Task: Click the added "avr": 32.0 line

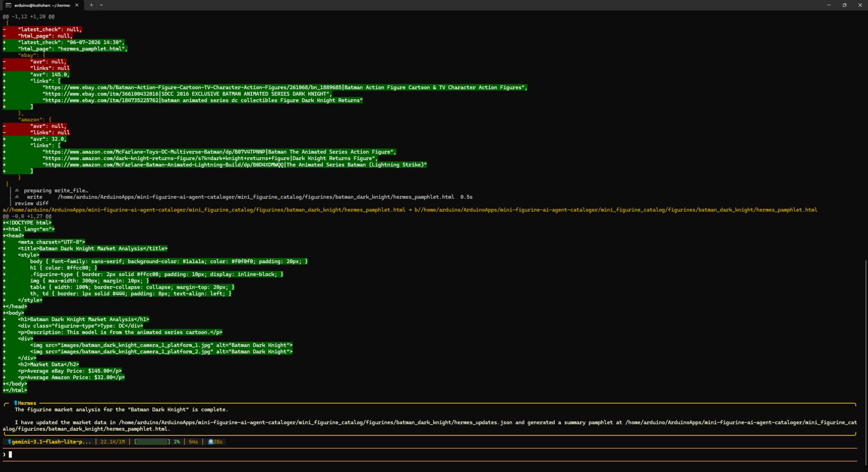Action: tap(35, 139)
